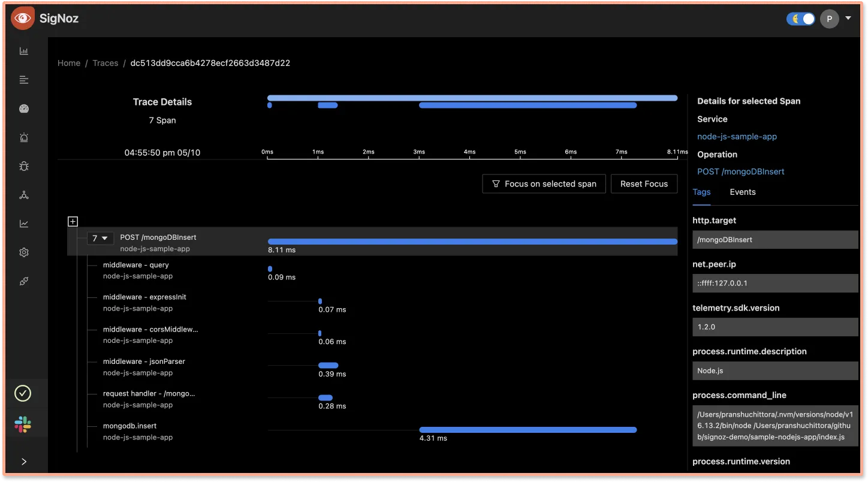
Task: Click the process.command_line value box
Action: click(775, 426)
